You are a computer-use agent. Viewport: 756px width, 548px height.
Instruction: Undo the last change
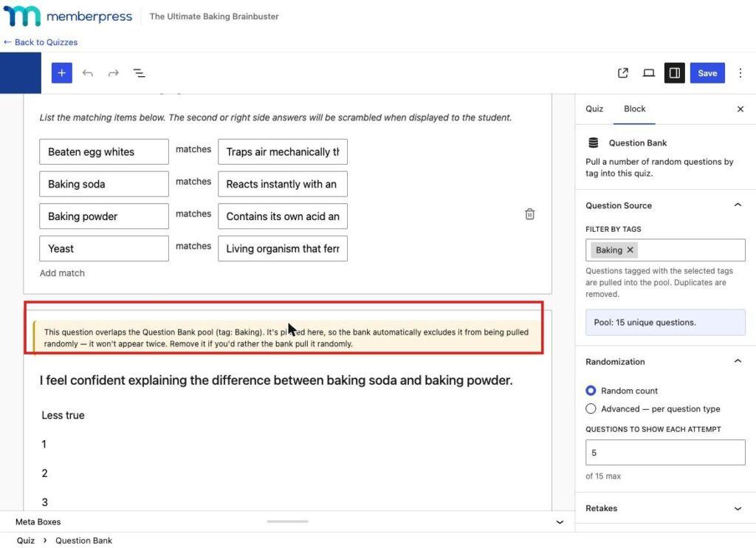coord(87,73)
